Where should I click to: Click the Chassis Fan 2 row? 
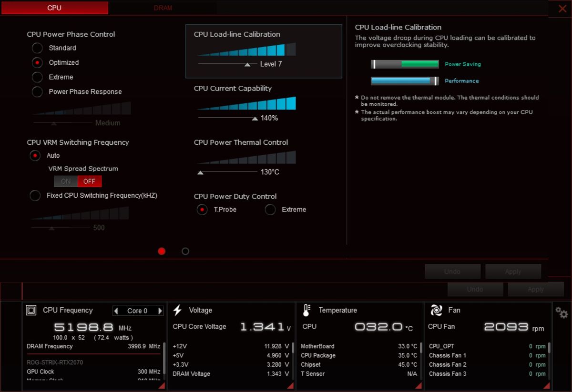[x=487, y=365]
